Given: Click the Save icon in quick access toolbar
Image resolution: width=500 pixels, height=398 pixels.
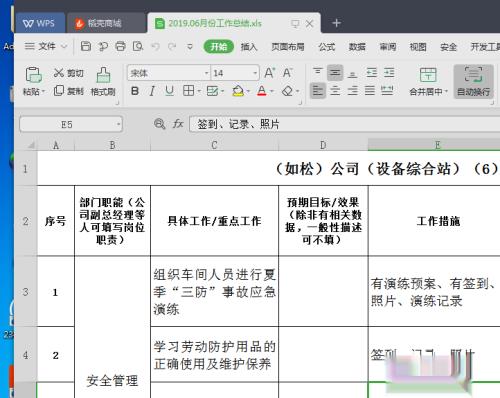Looking at the screenshot, I should [86, 46].
